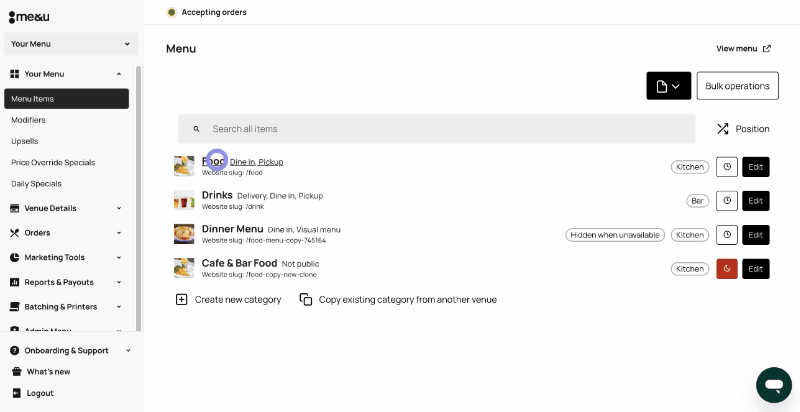
Task: Click the Bar tag on Drinks row
Action: pos(697,201)
